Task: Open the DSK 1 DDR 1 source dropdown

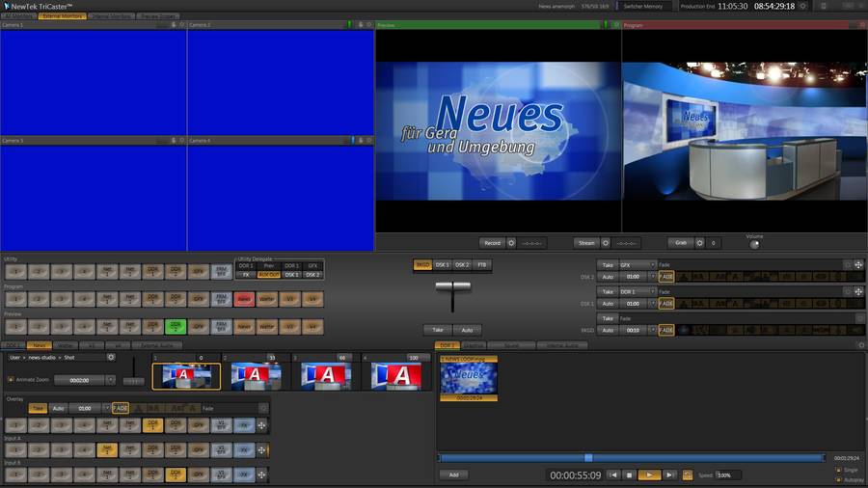Action: (652, 290)
